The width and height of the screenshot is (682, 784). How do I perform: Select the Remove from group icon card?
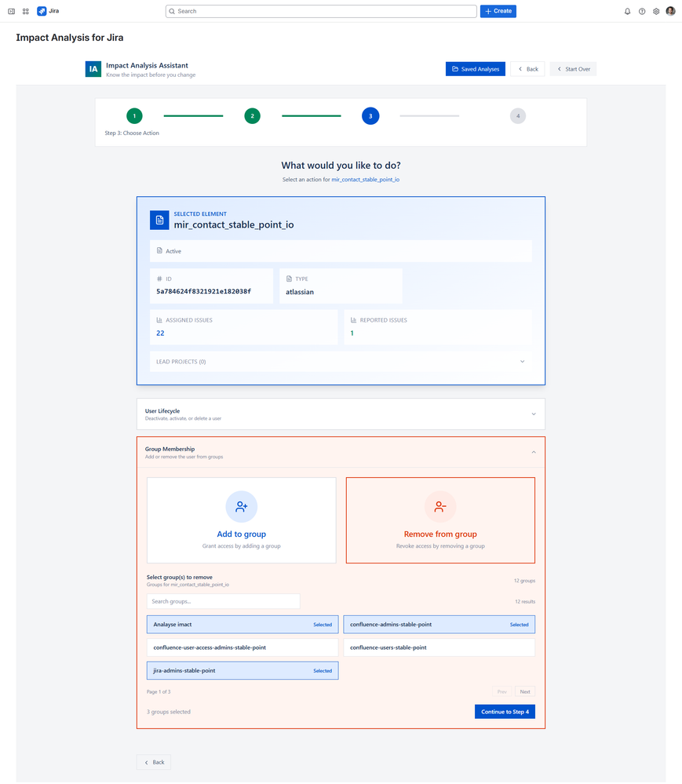[440, 507]
